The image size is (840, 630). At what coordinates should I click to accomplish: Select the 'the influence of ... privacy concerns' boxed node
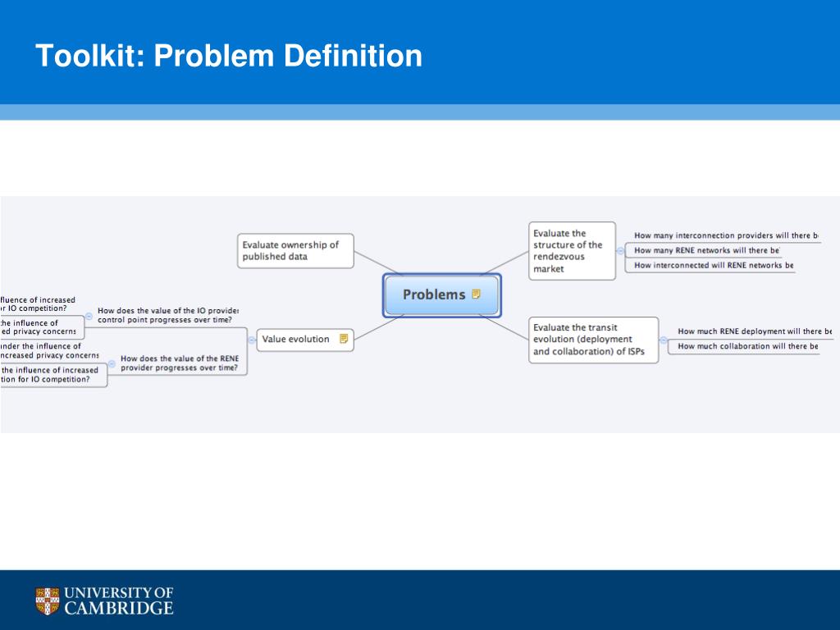(42, 327)
